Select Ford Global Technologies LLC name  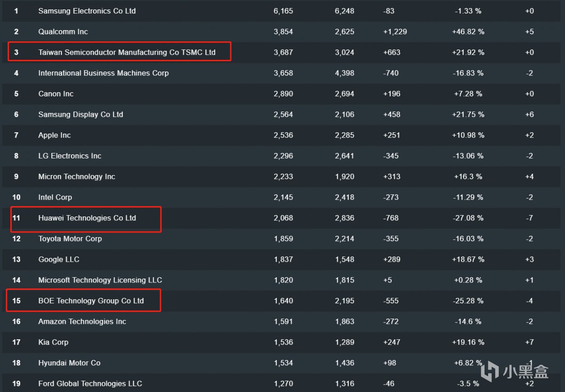pos(90,384)
